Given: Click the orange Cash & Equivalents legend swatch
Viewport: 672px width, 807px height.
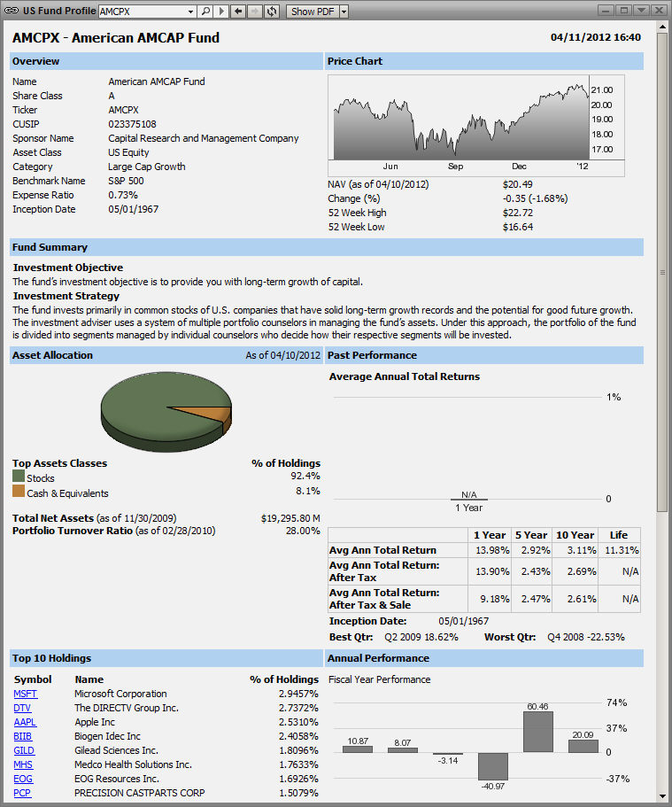Looking at the screenshot, I should coord(19,491).
